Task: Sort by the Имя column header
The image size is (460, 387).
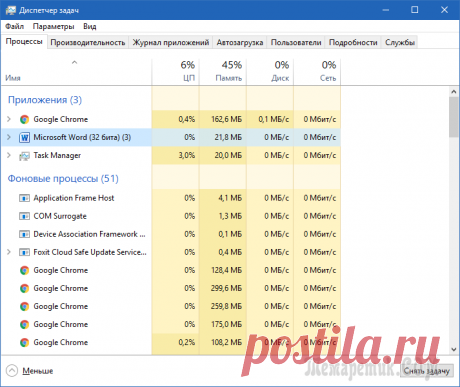Action: coord(76,71)
